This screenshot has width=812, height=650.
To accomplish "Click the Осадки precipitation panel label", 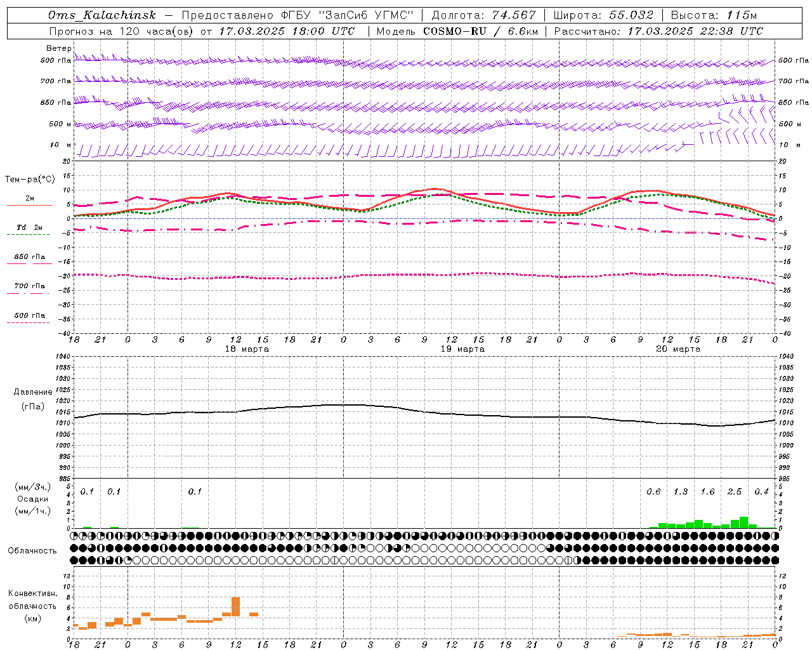I will tap(32, 499).
